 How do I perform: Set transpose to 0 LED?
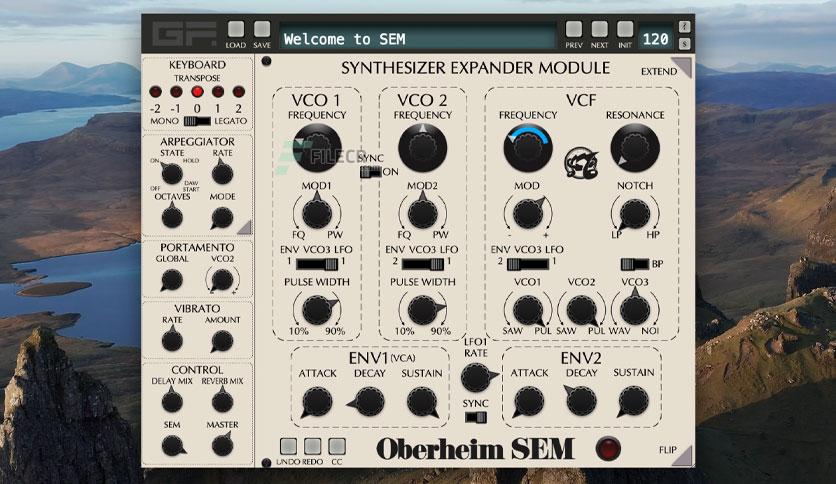(197, 92)
